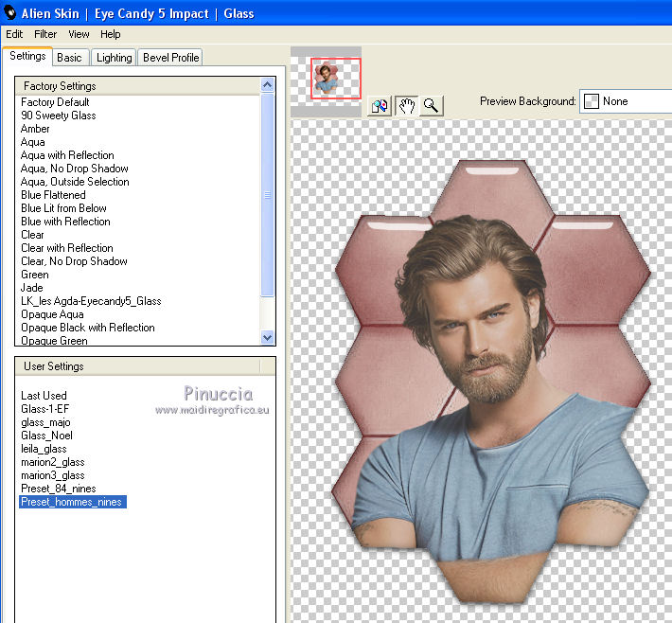This screenshot has width=672, height=623.
Task: Open the Filter menu
Action: pos(45,34)
